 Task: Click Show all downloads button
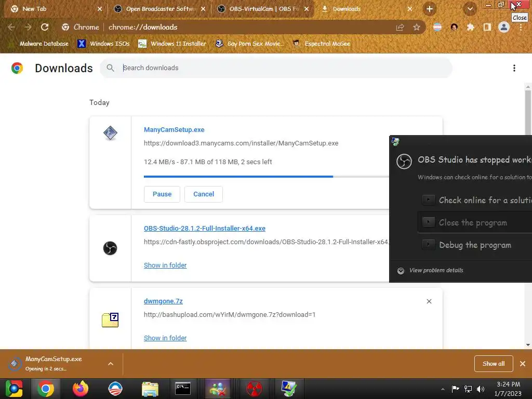pyautogui.click(x=494, y=364)
